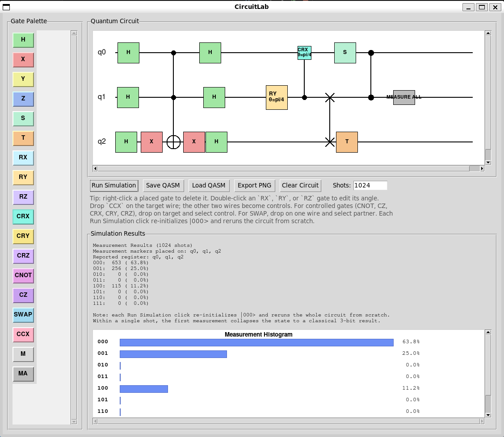Click the CRX θ=pi/4 gate on q0
The height and width of the screenshot is (437, 504).
(304, 53)
